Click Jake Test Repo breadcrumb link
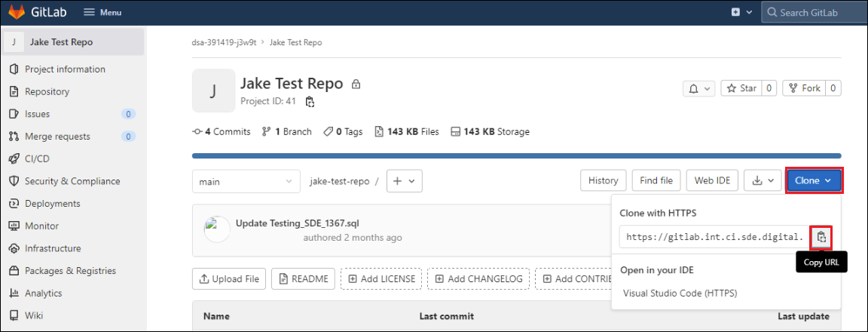 click(x=295, y=42)
